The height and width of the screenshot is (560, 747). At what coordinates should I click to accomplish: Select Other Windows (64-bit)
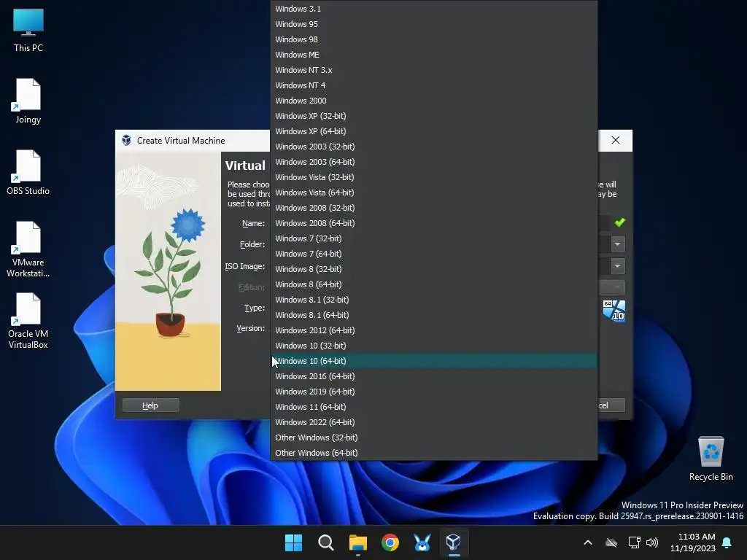tap(434, 452)
